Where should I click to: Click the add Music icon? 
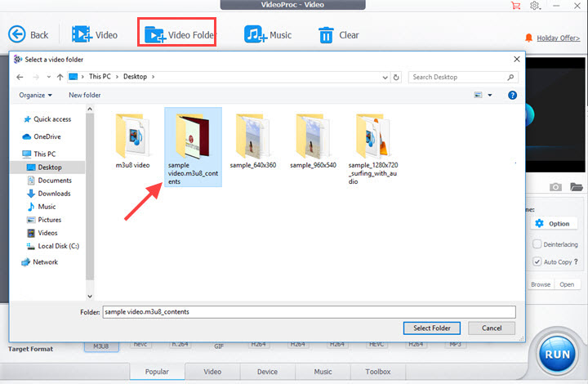[x=256, y=34]
